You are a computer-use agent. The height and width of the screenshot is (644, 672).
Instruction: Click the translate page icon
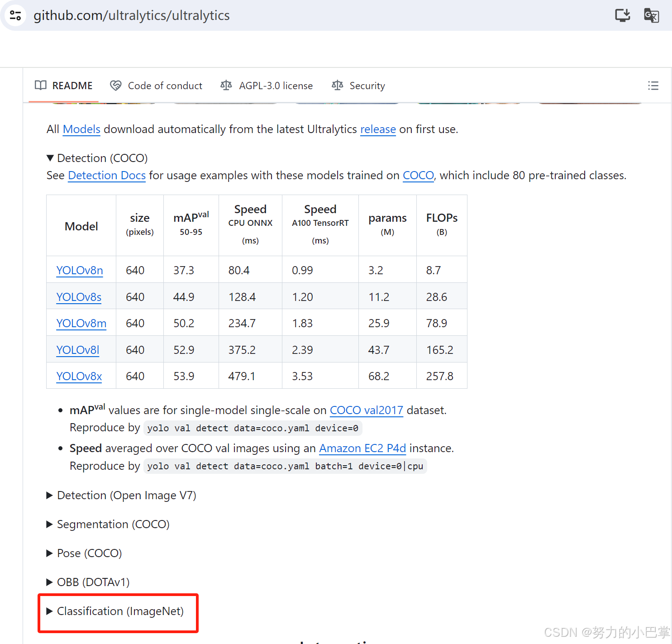651,15
